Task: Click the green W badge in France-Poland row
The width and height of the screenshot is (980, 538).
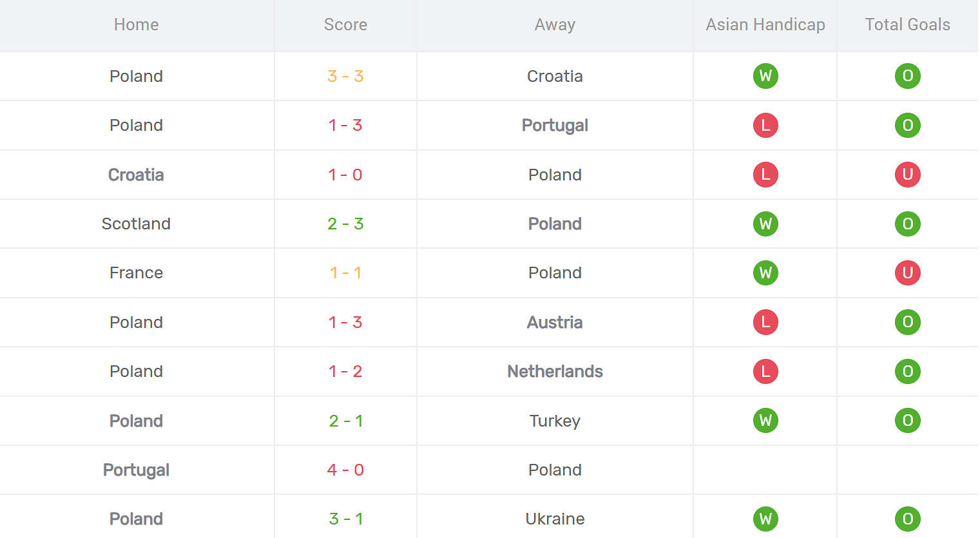Action: click(765, 273)
